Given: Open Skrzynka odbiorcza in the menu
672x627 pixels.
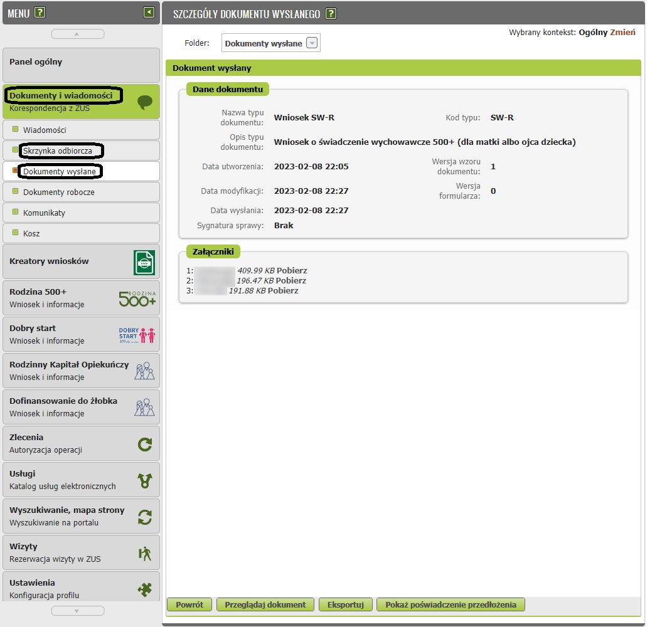Looking at the screenshot, I should point(58,151).
